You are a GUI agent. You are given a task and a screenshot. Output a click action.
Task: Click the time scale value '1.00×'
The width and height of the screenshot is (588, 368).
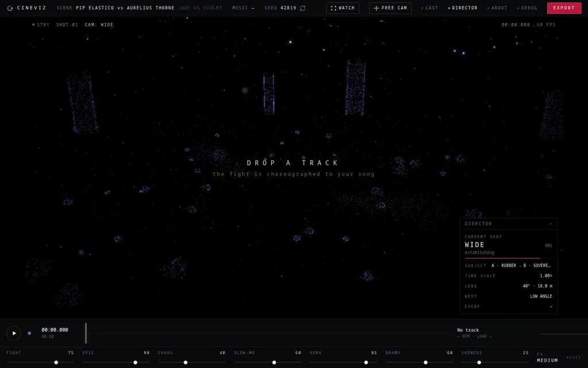pyautogui.click(x=546, y=275)
